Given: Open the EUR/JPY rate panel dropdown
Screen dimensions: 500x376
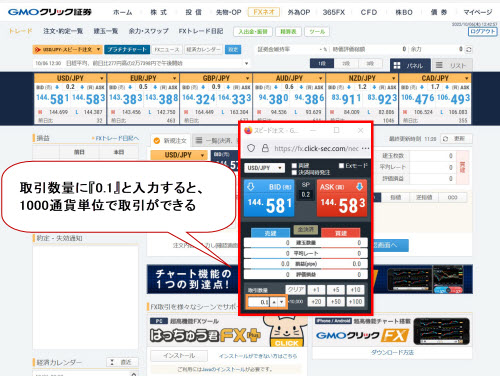Looking at the screenshot, I should (174, 78).
